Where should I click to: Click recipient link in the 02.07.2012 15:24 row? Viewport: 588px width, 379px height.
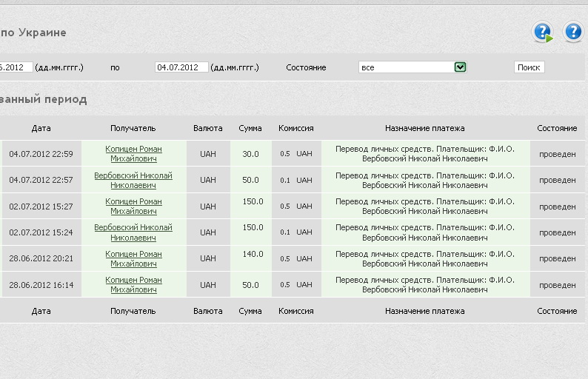tap(133, 232)
